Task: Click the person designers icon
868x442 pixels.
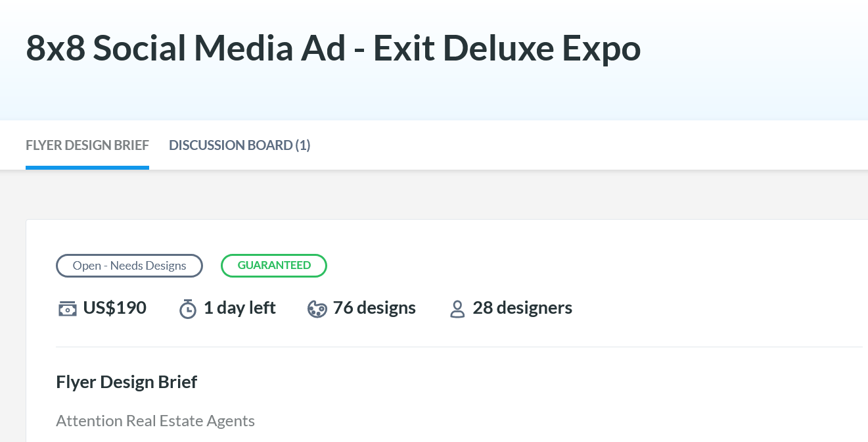Action: (457, 308)
